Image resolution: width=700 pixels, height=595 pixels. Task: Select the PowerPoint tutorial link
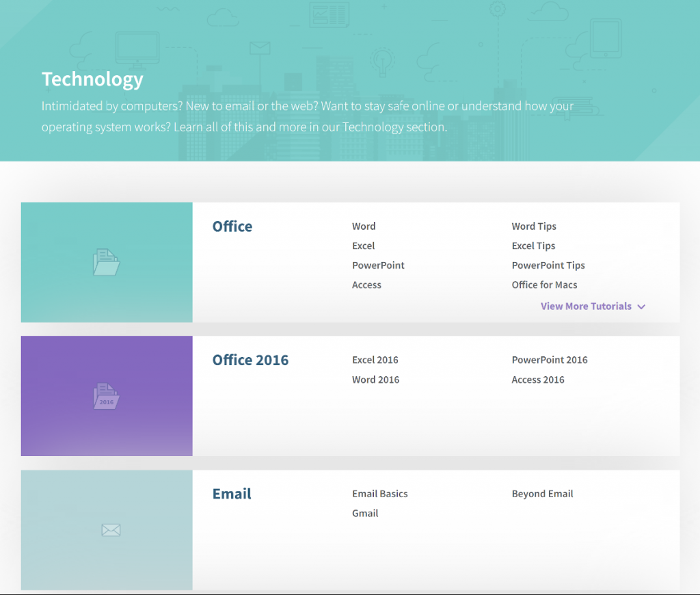click(x=378, y=265)
